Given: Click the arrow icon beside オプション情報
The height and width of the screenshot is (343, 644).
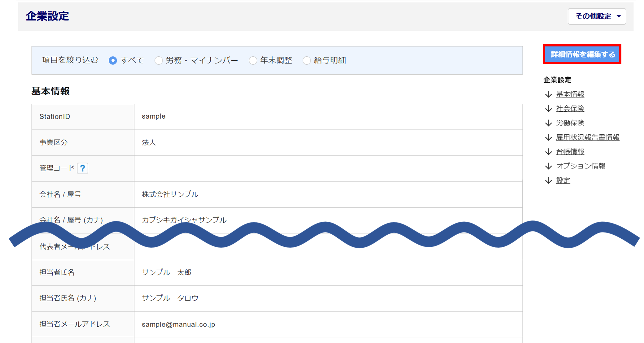Looking at the screenshot, I should (x=548, y=166).
